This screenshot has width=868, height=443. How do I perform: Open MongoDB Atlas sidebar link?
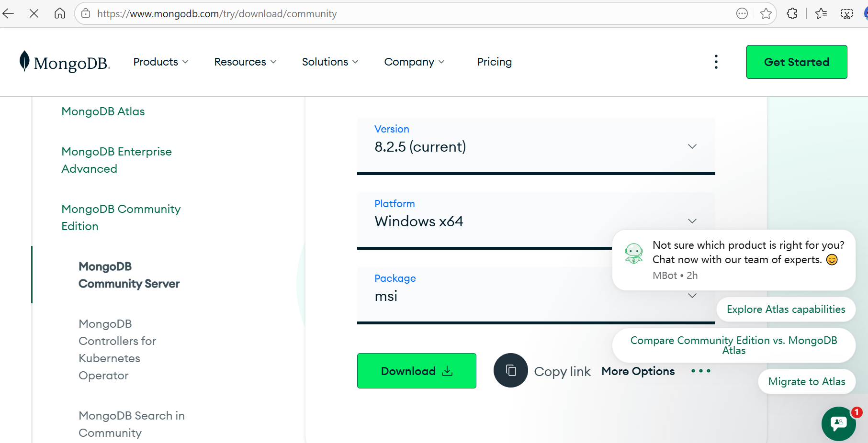click(103, 111)
